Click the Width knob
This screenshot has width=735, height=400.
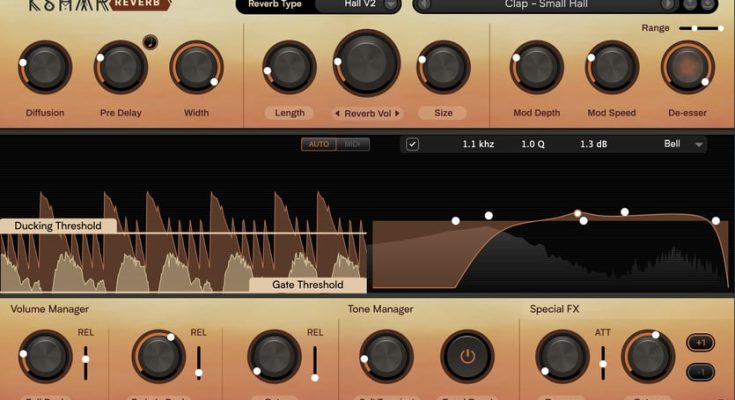tap(196, 68)
